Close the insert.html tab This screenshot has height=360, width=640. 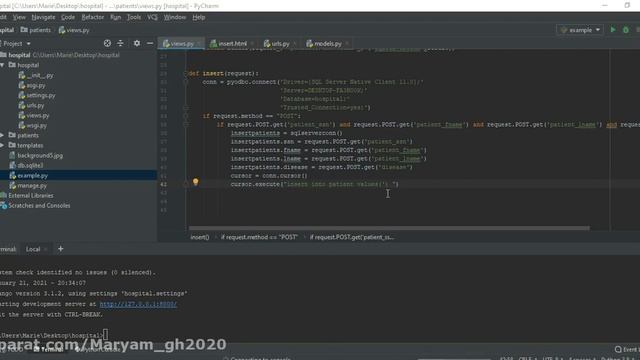pyautogui.click(x=253, y=44)
